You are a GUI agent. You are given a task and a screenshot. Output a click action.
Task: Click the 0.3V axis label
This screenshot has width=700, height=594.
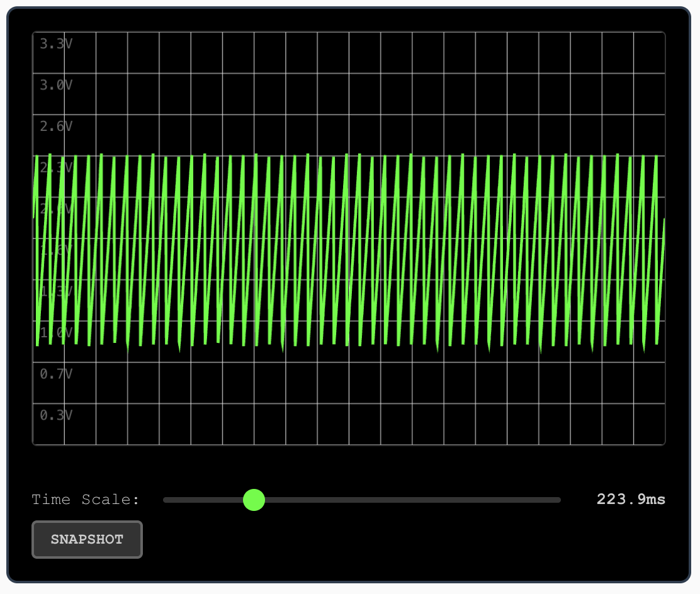[56, 415]
